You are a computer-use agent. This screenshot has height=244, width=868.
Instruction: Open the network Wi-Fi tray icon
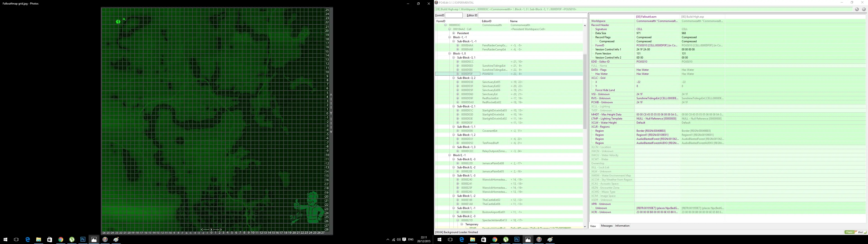coord(393,240)
